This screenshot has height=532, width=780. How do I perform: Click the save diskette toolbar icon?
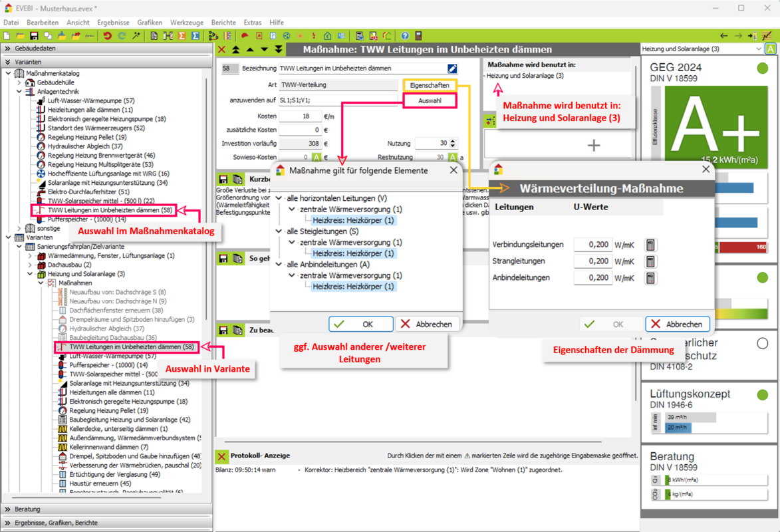tap(34, 36)
